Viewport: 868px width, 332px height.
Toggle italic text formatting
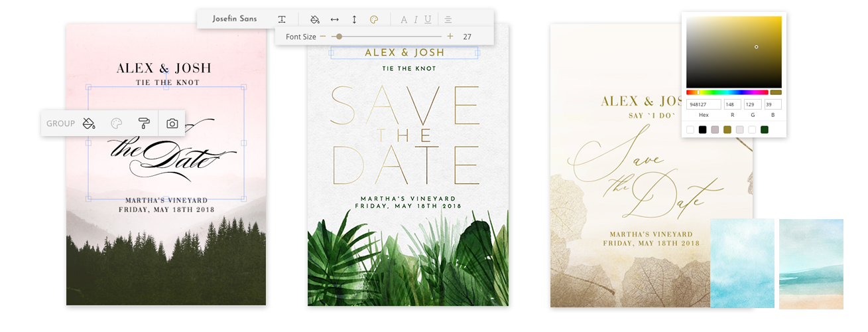click(416, 19)
